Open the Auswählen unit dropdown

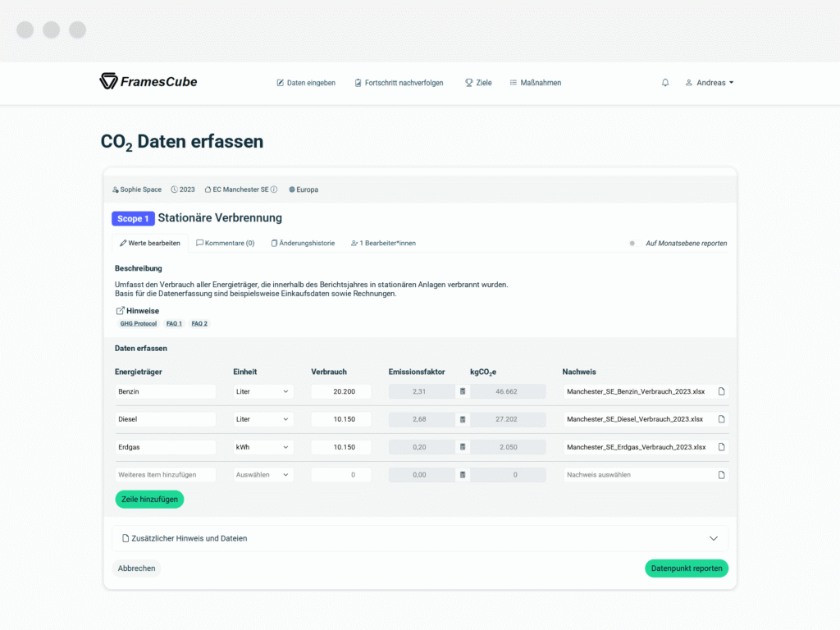tap(263, 475)
